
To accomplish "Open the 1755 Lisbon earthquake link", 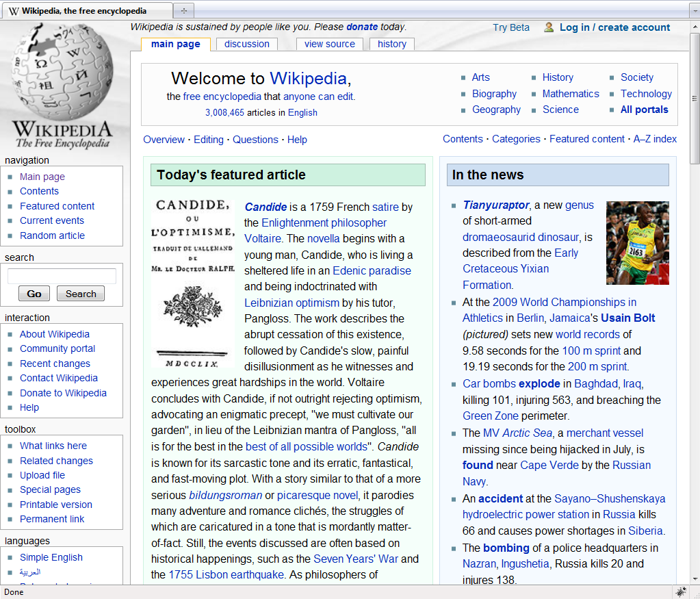I will click(x=226, y=574).
